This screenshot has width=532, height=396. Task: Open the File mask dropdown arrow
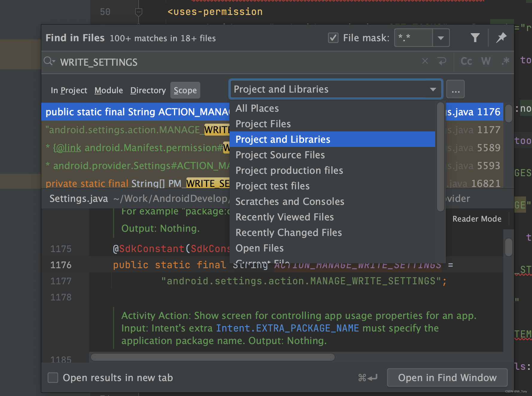point(441,38)
